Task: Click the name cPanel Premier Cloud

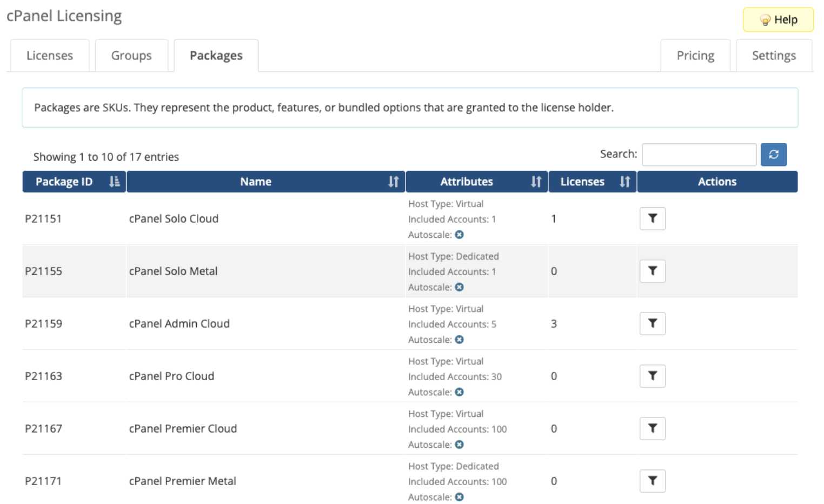Action: (183, 428)
